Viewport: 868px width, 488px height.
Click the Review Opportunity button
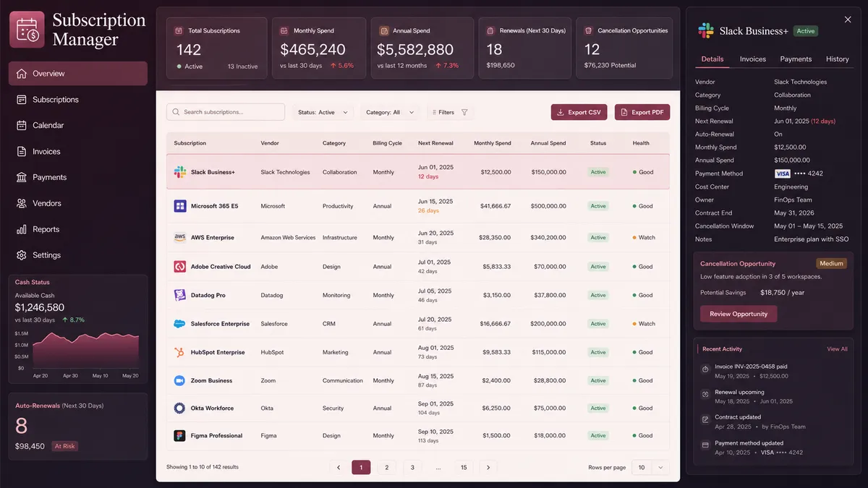(739, 314)
